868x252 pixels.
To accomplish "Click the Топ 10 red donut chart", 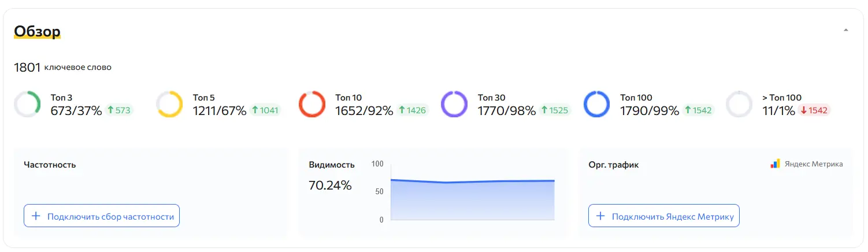I will click(311, 105).
